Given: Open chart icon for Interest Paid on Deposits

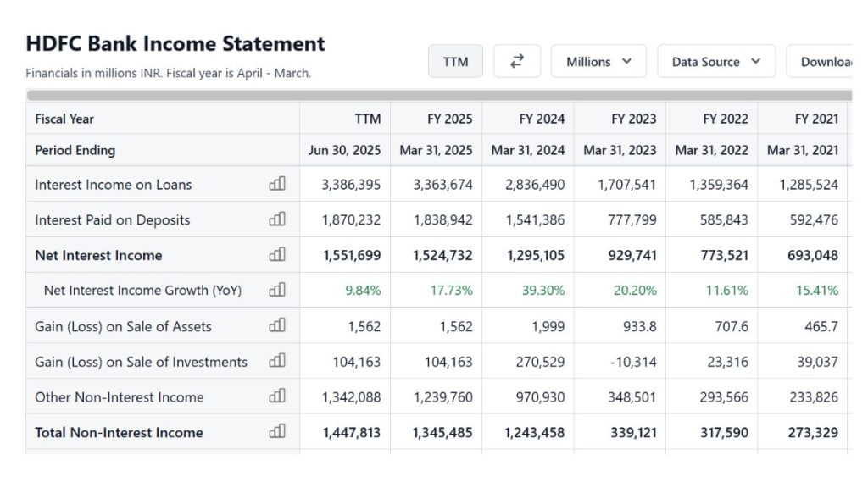Looking at the screenshot, I should pyautogui.click(x=277, y=219).
